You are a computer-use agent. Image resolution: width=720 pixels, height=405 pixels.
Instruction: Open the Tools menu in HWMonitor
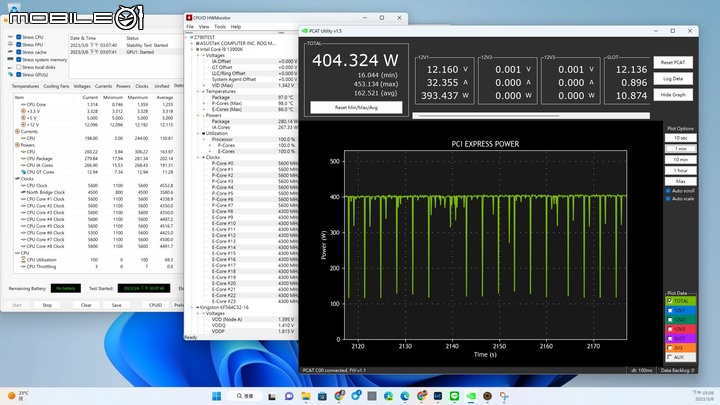220,27
